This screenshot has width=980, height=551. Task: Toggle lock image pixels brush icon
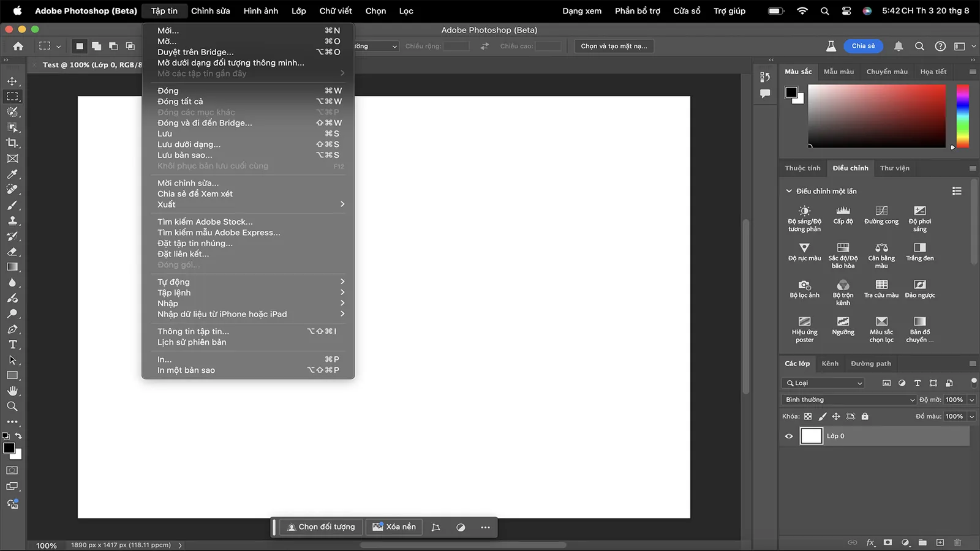click(x=823, y=416)
